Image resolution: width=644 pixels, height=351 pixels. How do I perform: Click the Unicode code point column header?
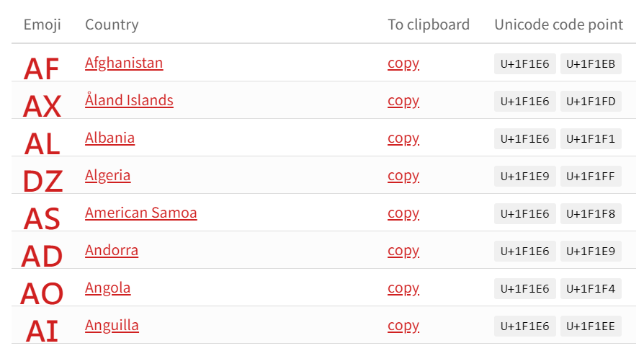click(x=558, y=25)
